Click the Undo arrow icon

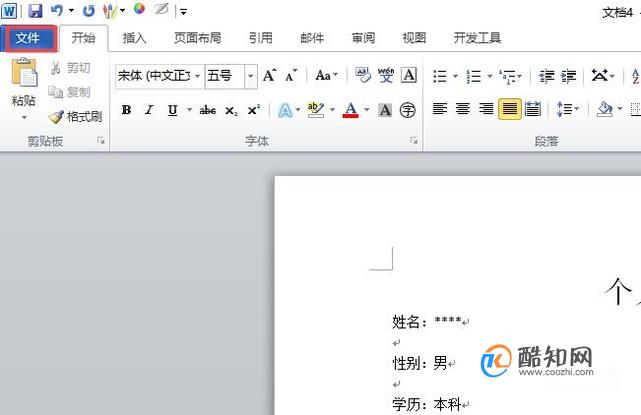(57, 10)
